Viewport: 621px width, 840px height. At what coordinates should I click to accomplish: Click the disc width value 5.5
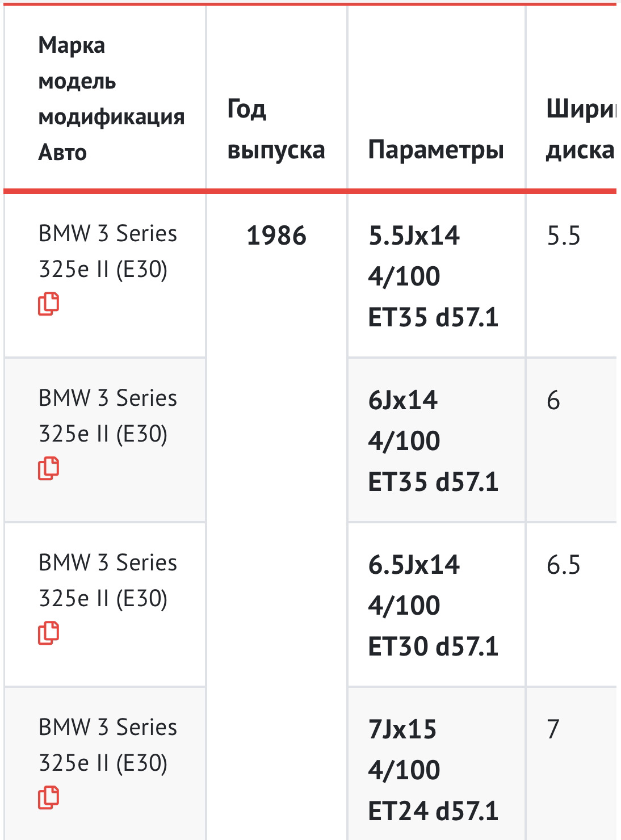564,236
